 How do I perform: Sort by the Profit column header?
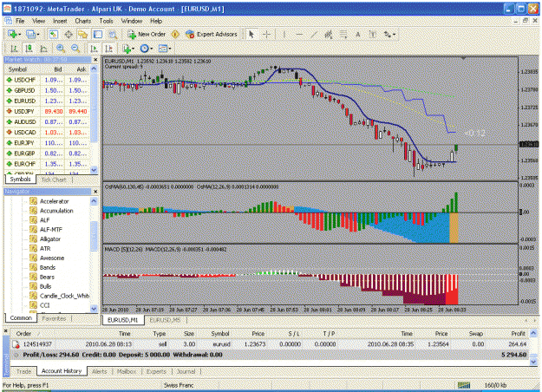[518, 334]
